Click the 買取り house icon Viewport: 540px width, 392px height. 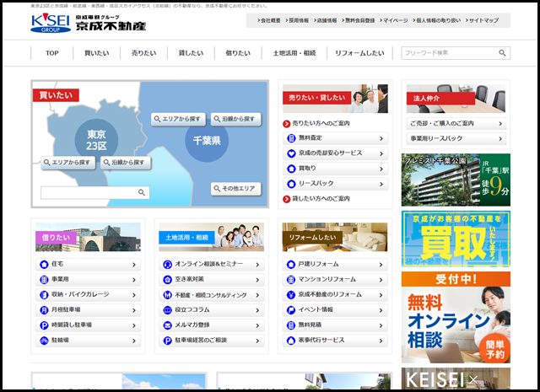click(291, 169)
